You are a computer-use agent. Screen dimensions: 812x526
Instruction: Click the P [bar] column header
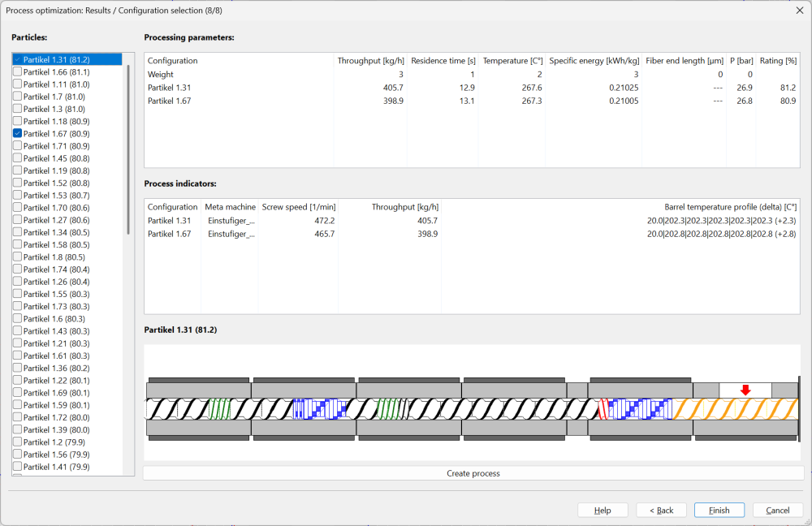741,61
